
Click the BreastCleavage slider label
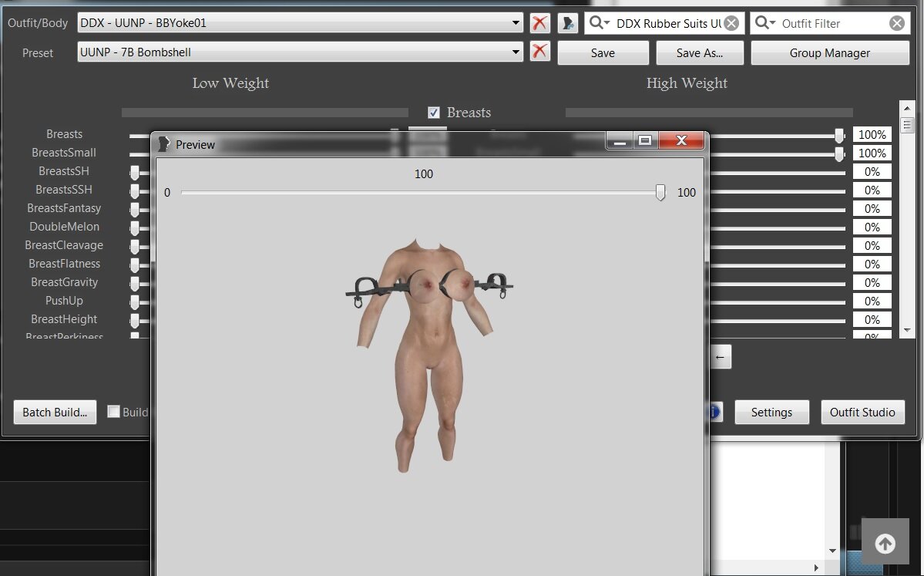[x=64, y=245]
